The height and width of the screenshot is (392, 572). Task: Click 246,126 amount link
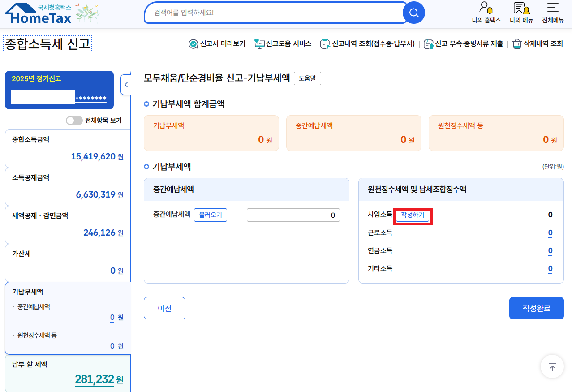tap(99, 233)
